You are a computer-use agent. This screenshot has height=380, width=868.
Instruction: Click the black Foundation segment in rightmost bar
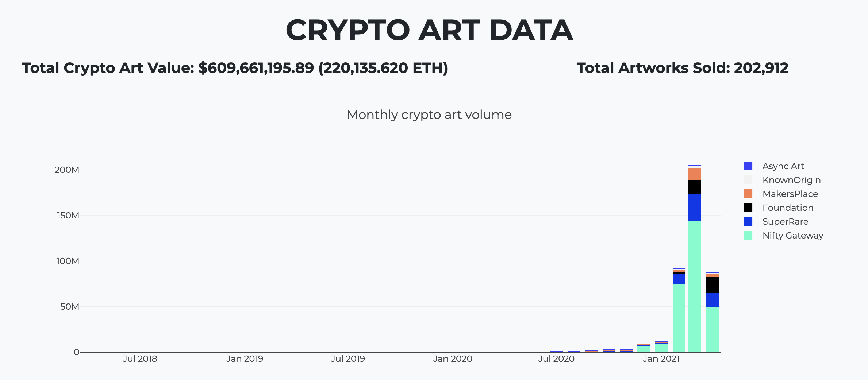(x=713, y=285)
